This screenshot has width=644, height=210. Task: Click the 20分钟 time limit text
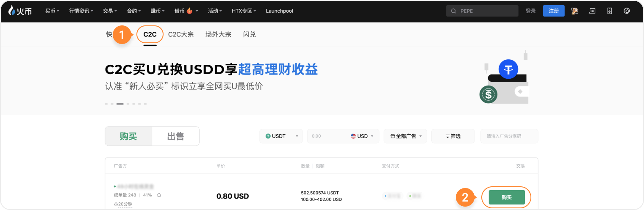click(x=125, y=204)
